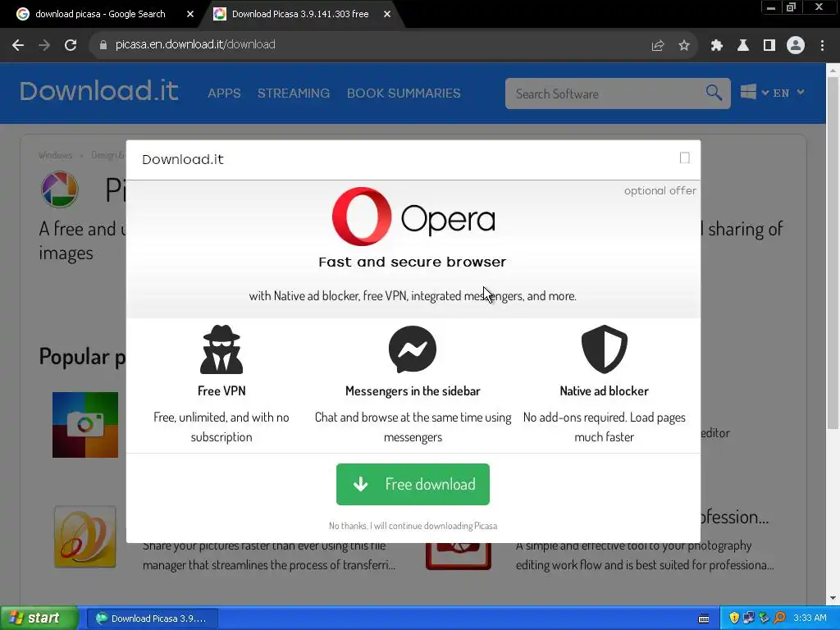This screenshot has height=630, width=840.
Task: Click the "Native ad blocker" heading text
Action: pos(605,391)
